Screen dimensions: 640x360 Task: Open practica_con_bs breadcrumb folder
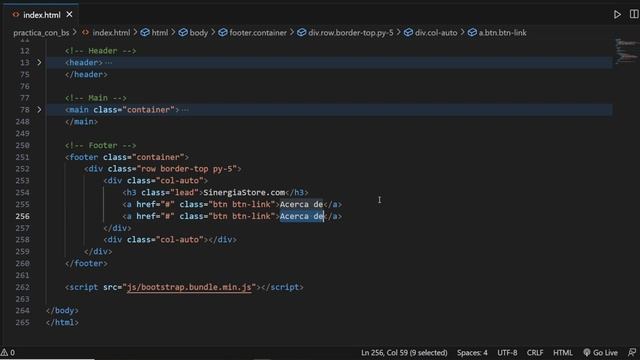tap(41, 33)
